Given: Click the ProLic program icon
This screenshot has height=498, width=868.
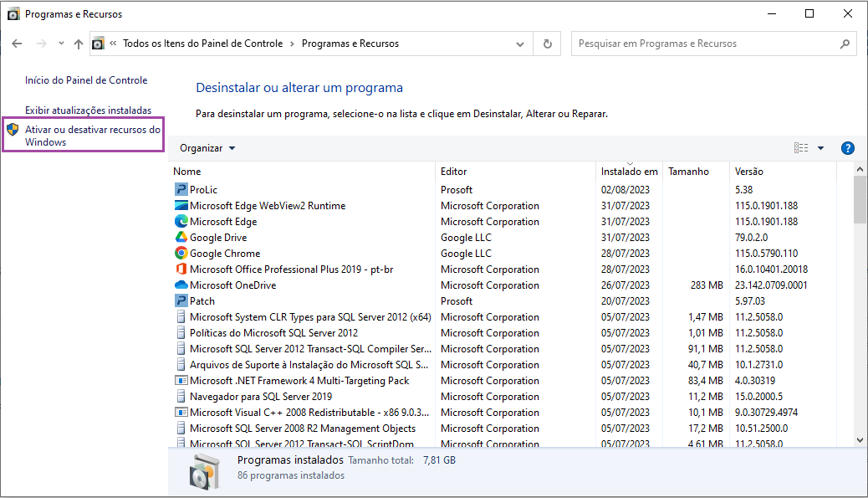Looking at the screenshot, I should (181, 189).
